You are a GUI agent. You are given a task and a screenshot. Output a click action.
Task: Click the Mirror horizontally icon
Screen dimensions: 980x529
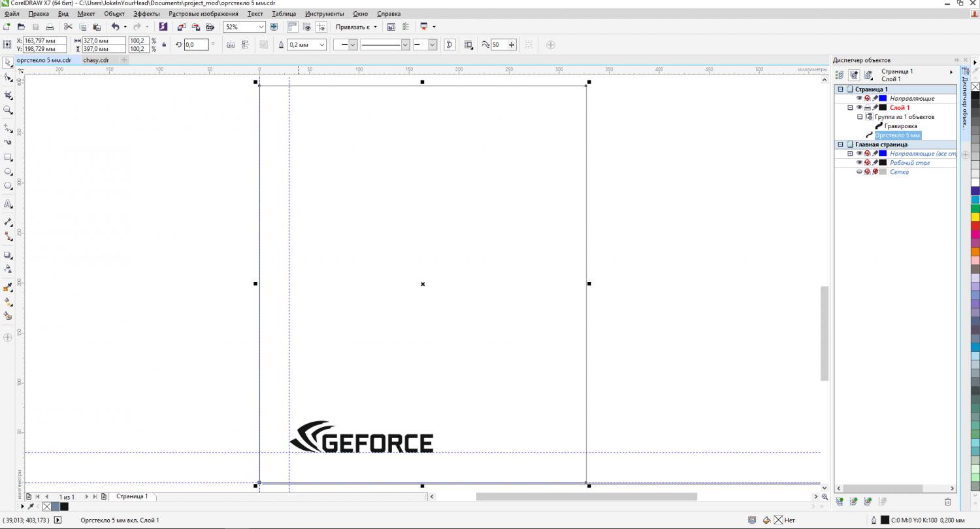point(230,45)
